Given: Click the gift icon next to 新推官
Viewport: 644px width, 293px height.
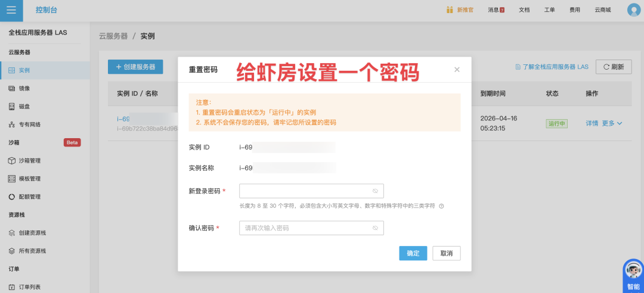Looking at the screenshot, I should 450,10.
